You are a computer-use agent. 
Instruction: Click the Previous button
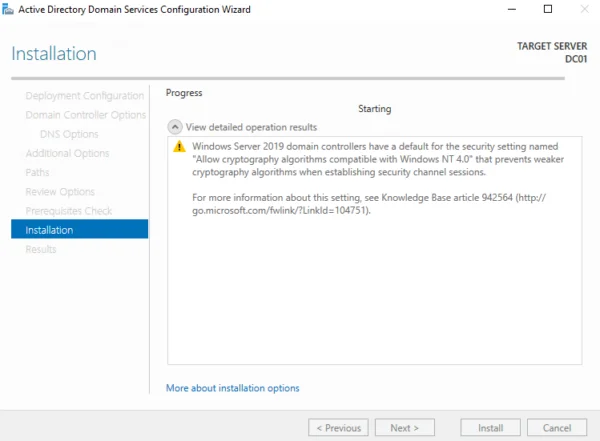338,427
